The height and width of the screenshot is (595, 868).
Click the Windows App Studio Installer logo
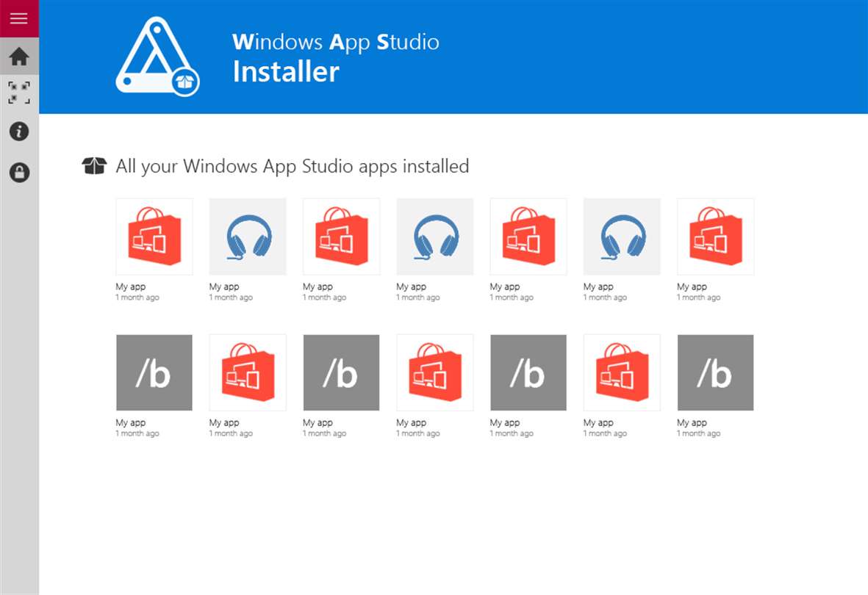coord(158,56)
